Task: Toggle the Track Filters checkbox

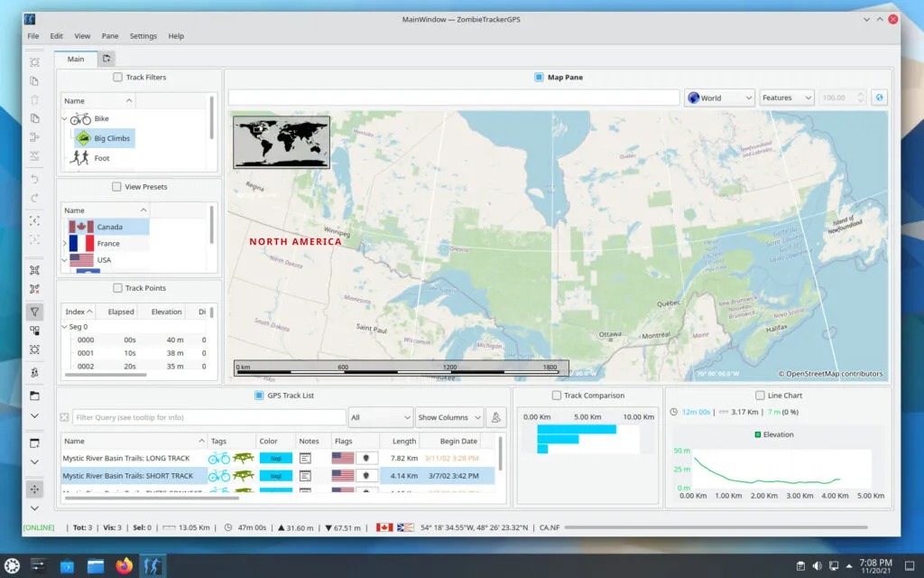Action: click(117, 78)
